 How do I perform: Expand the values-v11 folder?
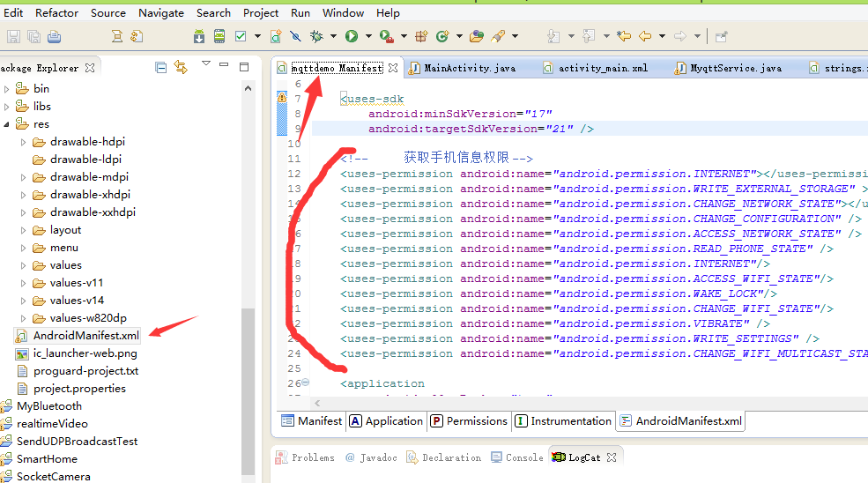[x=23, y=283]
